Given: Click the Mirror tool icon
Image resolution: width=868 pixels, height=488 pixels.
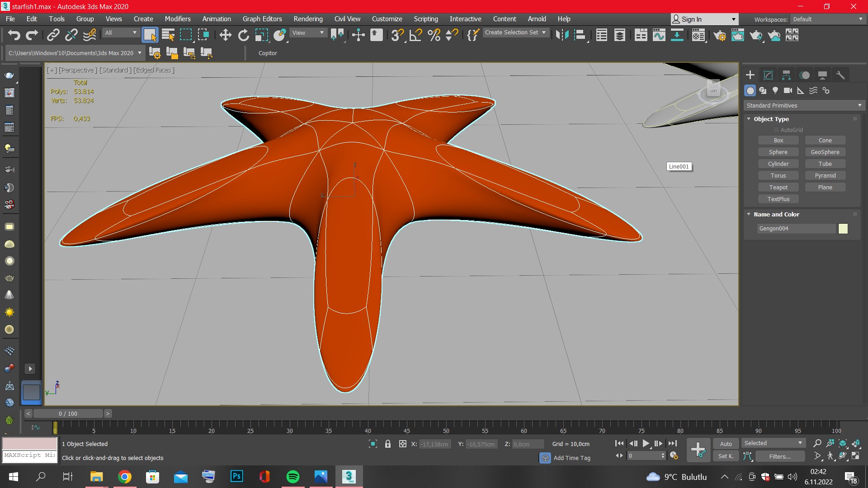Looking at the screenshot, I should click(562, 35).
